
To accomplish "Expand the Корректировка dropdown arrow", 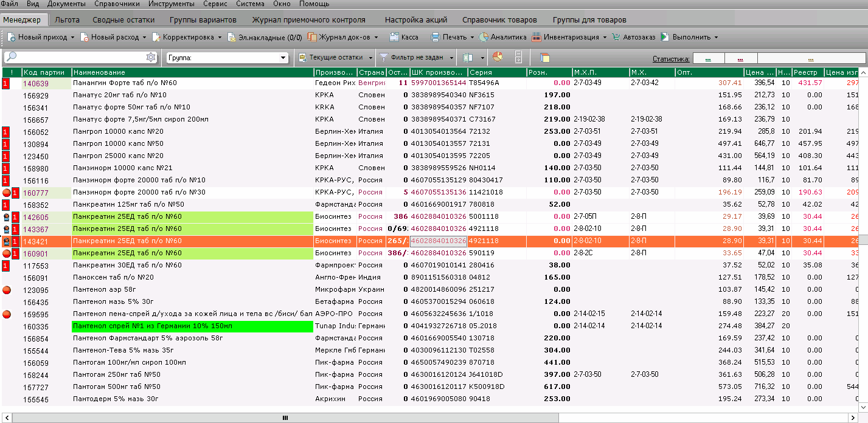I will coord(219,38).
